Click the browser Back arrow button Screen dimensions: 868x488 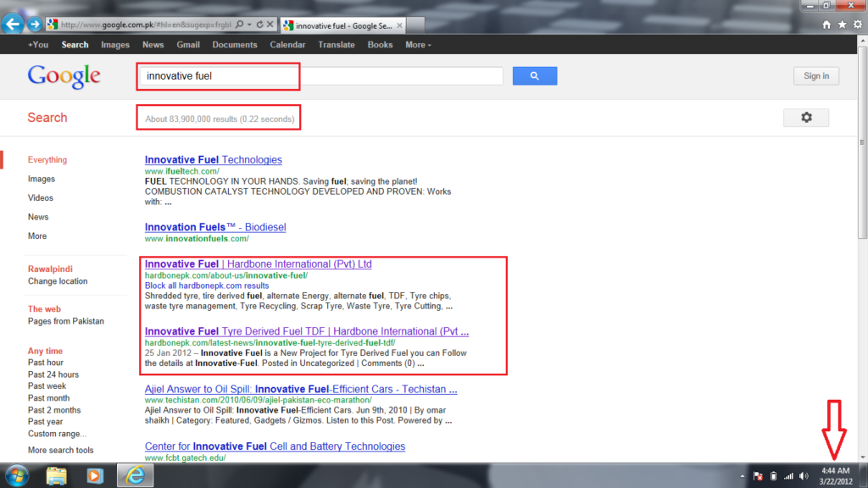(12, 25)
